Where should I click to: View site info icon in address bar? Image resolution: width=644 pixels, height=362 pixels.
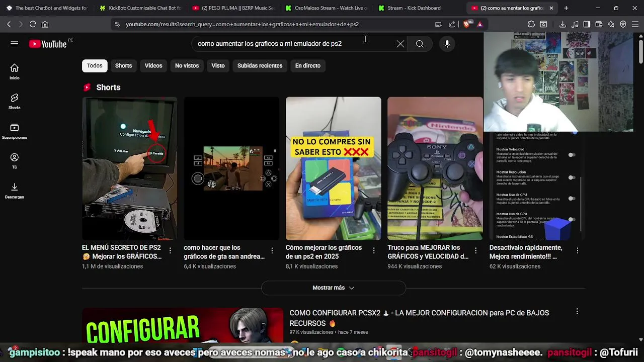[x=117, y=24]
